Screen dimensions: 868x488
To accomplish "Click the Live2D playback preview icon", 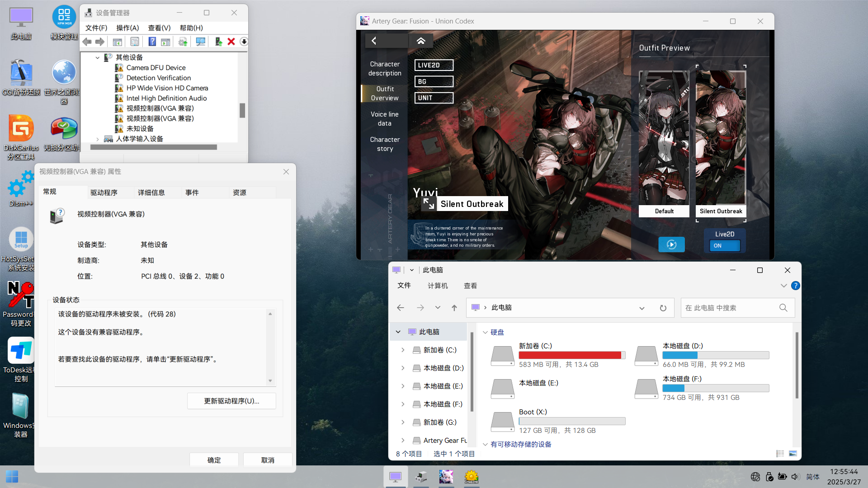I will coord(671,244).
